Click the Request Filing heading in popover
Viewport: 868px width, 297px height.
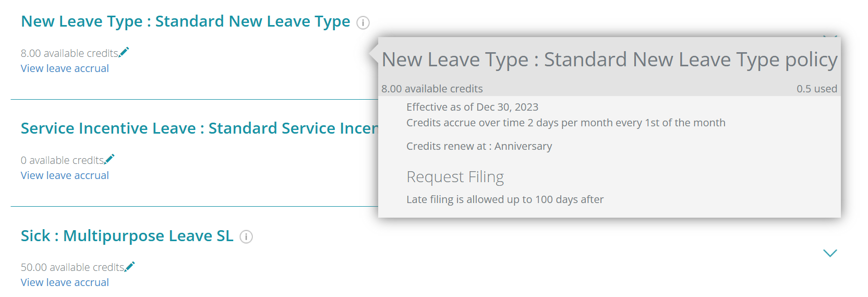(455, 177)
